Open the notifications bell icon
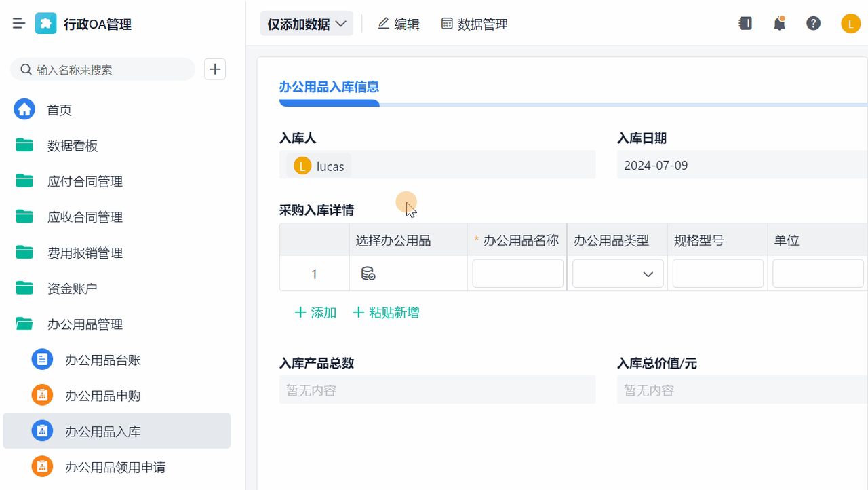 tap(779, 22)
